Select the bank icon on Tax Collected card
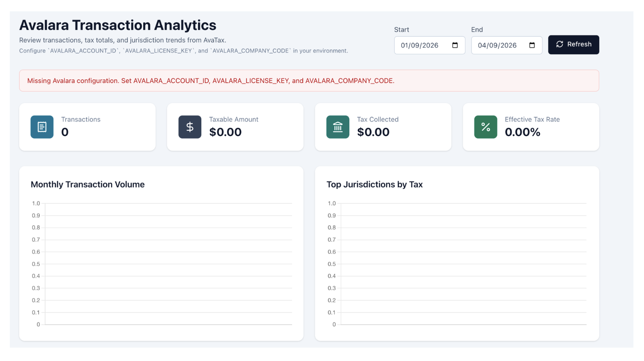The image size is (644, 361). pos(338,127)
